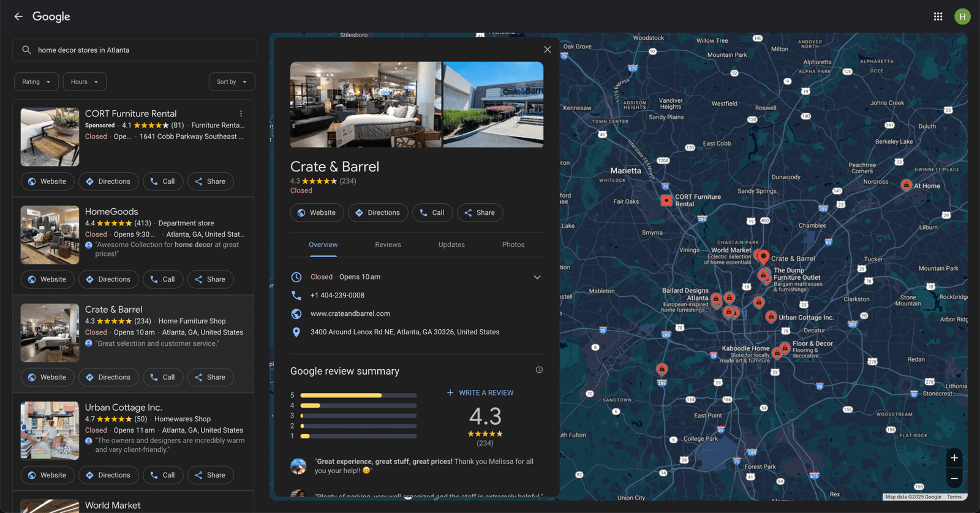Select the Floor & Decor map pin
Screen dimensions: 980x513
[x=785, y=348]
